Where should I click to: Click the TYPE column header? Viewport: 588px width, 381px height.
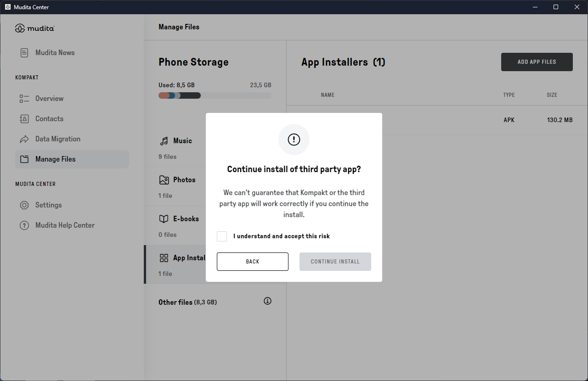[509, 95]
